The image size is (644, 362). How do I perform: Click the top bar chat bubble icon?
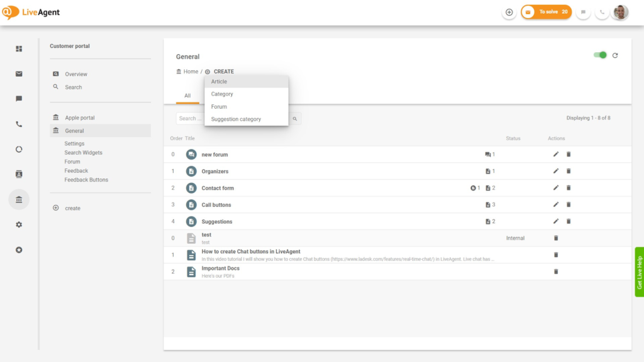[583, 13]
